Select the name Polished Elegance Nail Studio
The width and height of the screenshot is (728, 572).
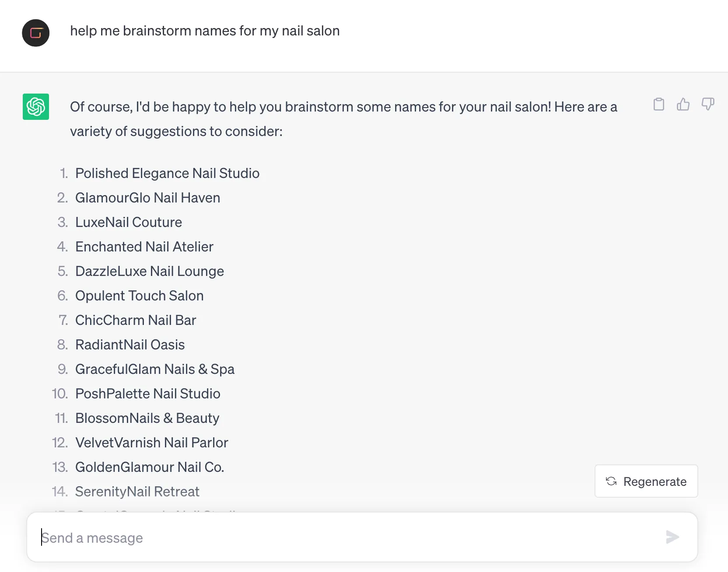point(168,173)
